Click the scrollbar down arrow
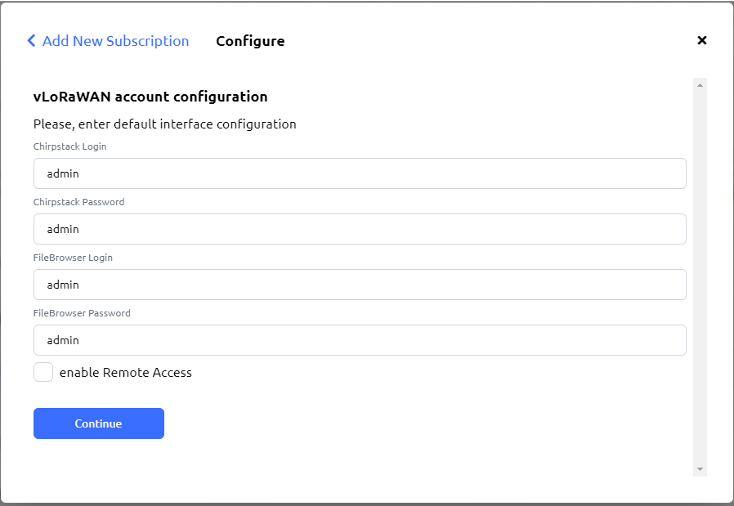734x506 pixels. [700, 468]
